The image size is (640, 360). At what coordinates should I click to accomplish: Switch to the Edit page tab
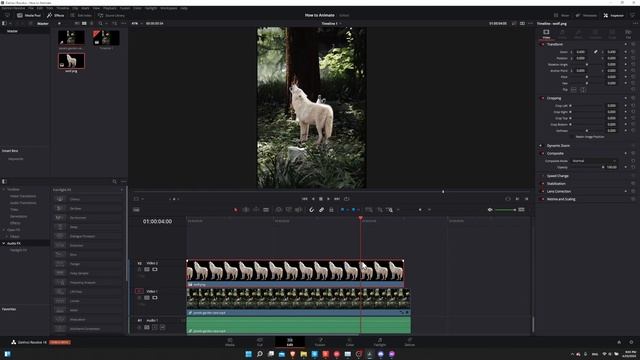pos(290,342)
